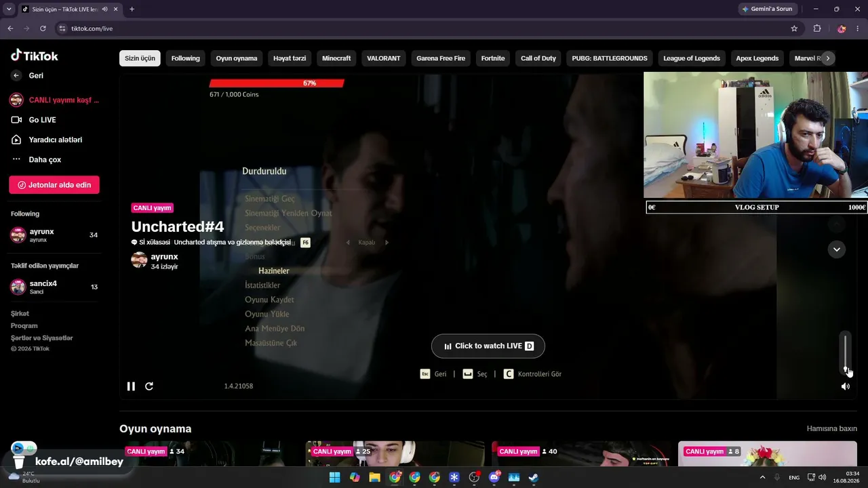Image resolution: width=868 pixels, height=488 pixels.
Task: Pause the live stream preview
Action: tap(131, 386)
